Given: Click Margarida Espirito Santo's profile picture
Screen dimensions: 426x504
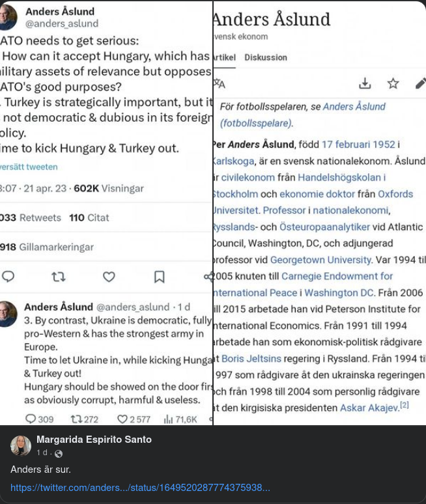Looking at the screenshot, I should (20, 445).
